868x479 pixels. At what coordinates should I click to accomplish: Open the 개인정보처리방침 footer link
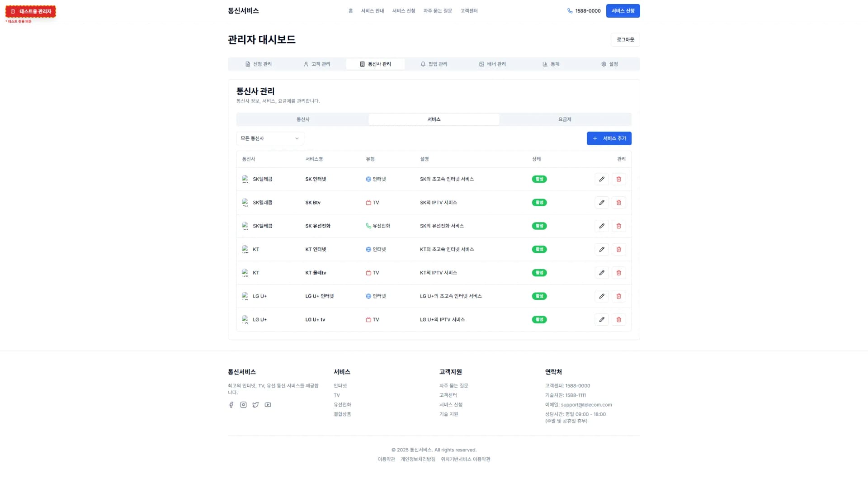click(x=418, y=459)
